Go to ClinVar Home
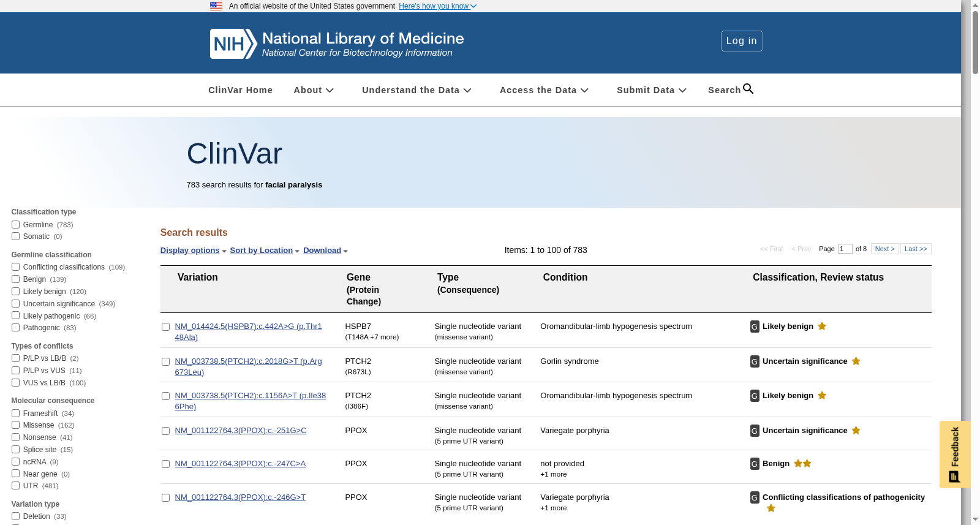 (240, 90)
